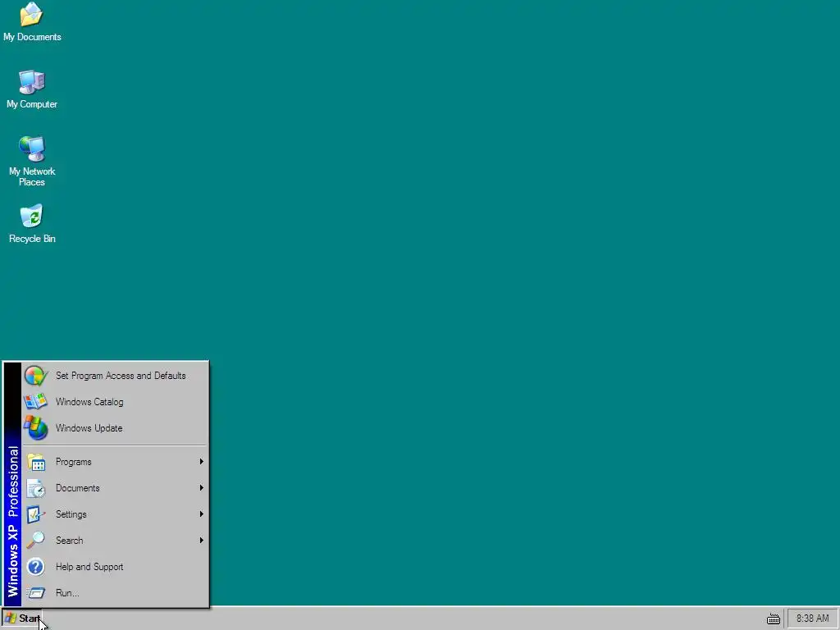Expand the Settings submenu arrow
Viewport: 840px width, 630px height.
[202, 514]
